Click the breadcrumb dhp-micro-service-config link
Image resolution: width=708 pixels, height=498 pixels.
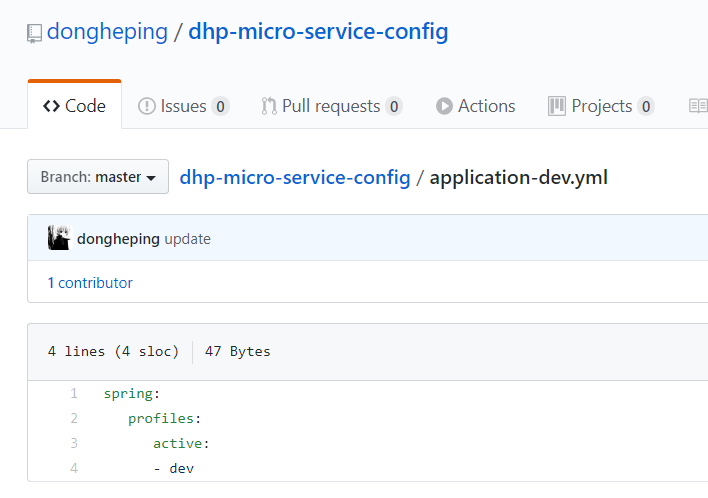(x=295, y=177)
